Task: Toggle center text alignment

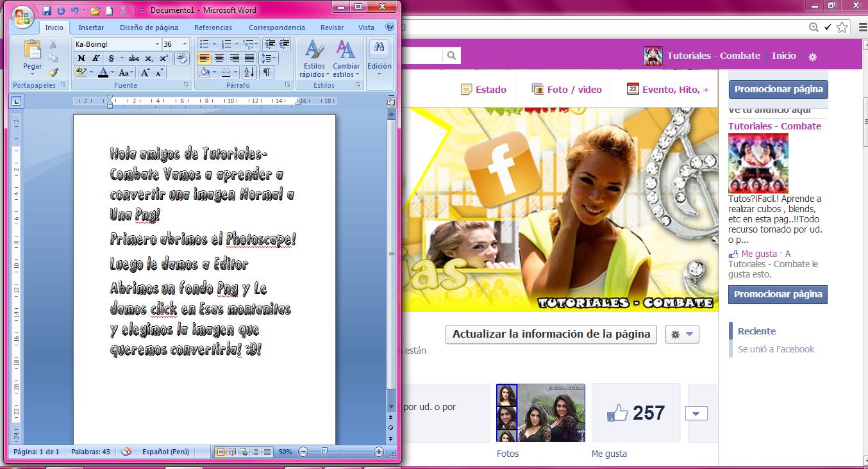Action: pyautogui.click(x=219, y=58)
